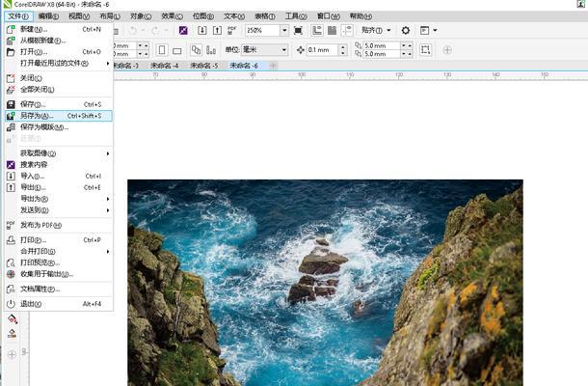Viewport: 588px width, 386px height.
Task: Click the Current Page layout icon
Action: coord(211,50)
